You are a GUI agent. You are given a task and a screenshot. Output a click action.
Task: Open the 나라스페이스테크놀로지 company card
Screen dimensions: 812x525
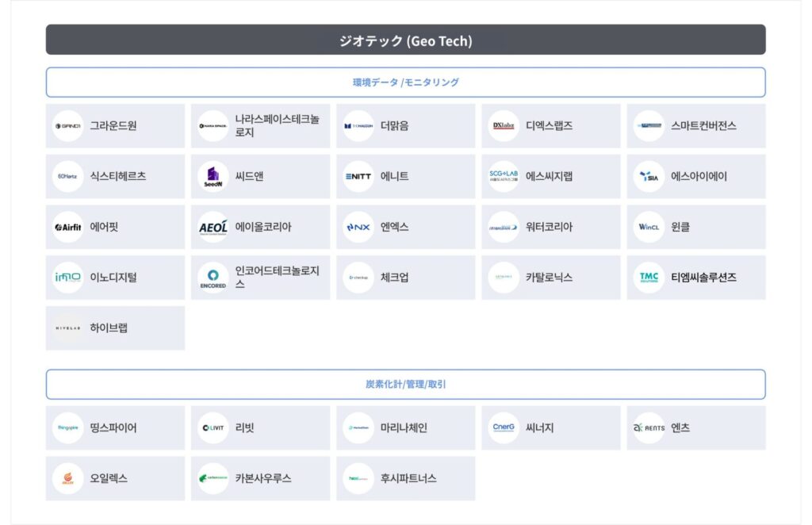tap(260, 126)
